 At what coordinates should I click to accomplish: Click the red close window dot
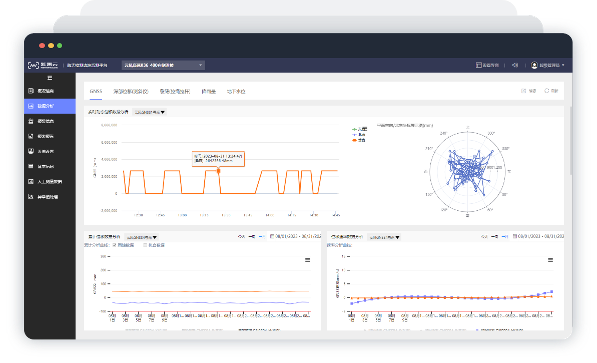tap(42, 46)
